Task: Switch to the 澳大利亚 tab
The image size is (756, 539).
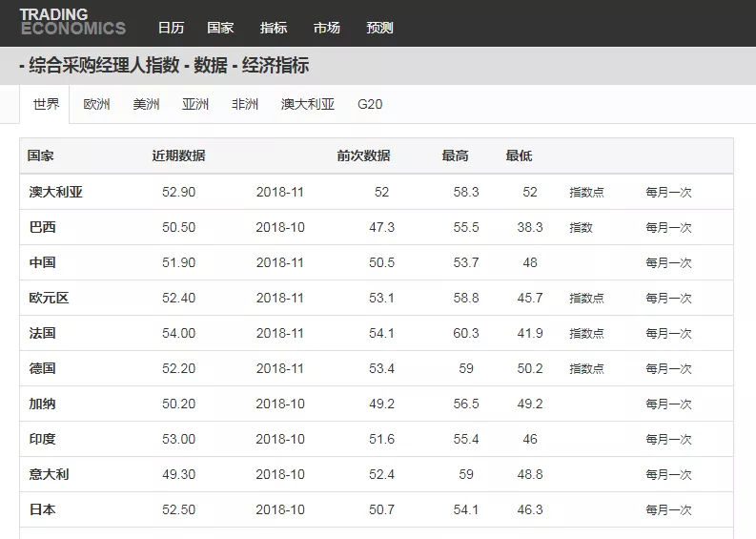Action: 308,104
